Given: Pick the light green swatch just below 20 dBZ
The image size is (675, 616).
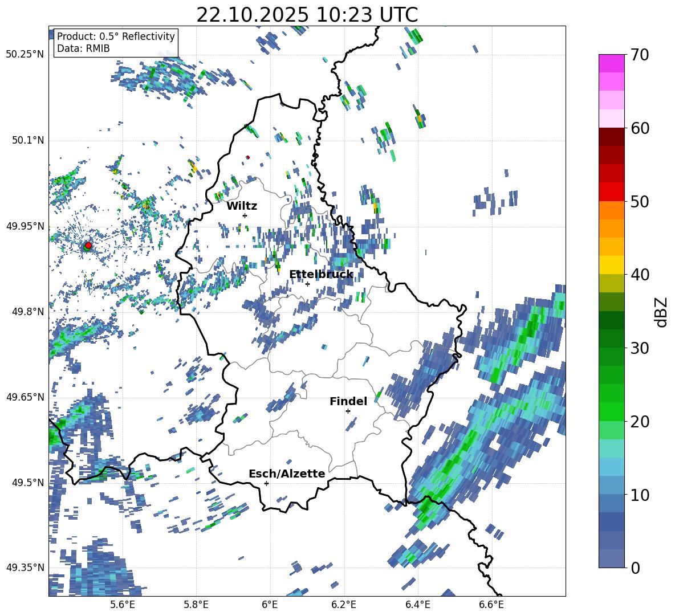Looking at the screenshot, I should (612, 430).
